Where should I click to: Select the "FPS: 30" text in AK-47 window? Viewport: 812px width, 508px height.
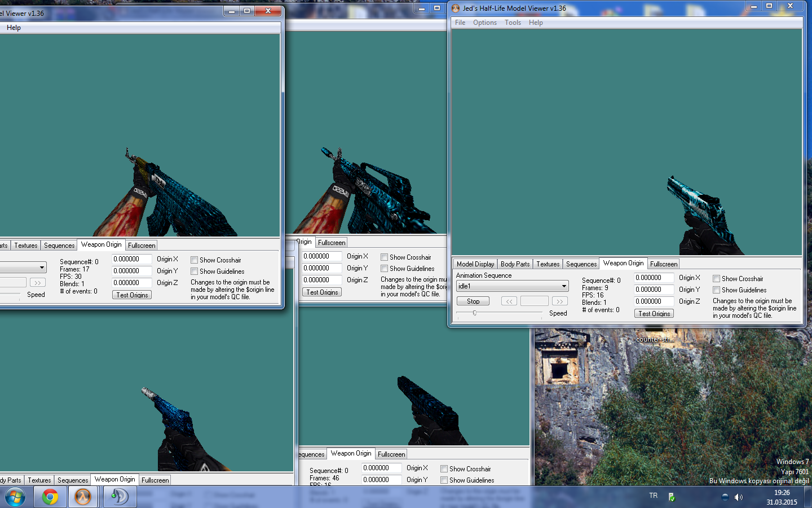(x=70, y=277)
